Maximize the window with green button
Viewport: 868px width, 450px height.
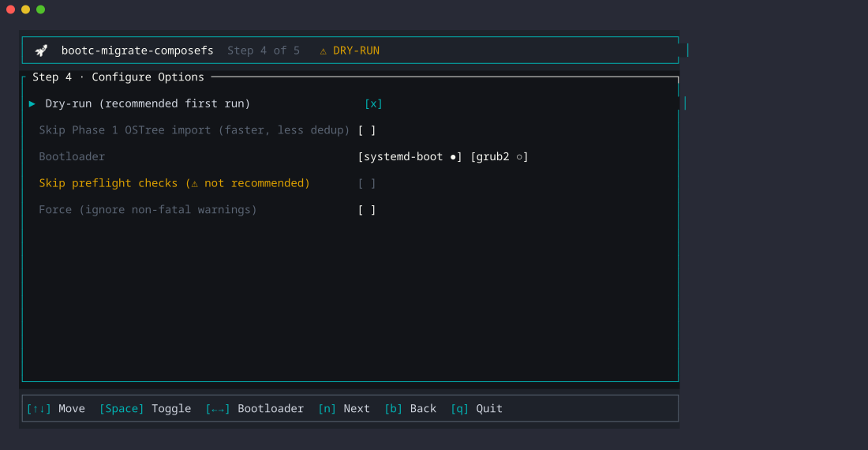tap(40, 9)
